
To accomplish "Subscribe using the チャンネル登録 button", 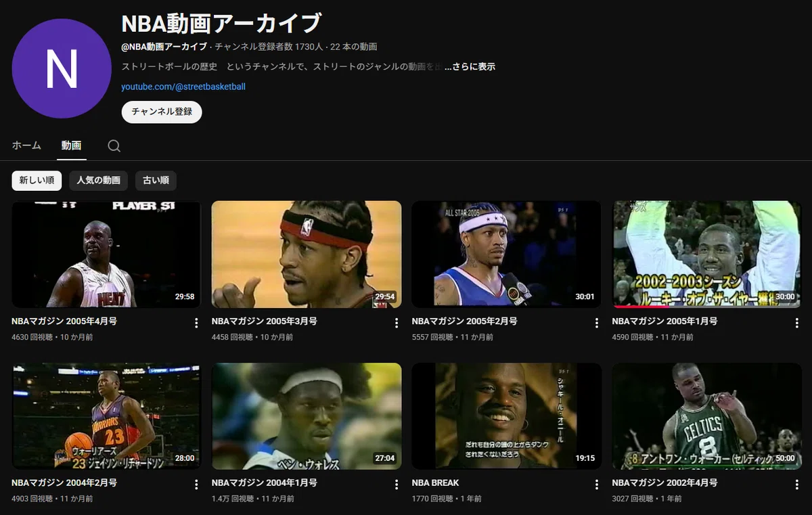I will 162,112.
